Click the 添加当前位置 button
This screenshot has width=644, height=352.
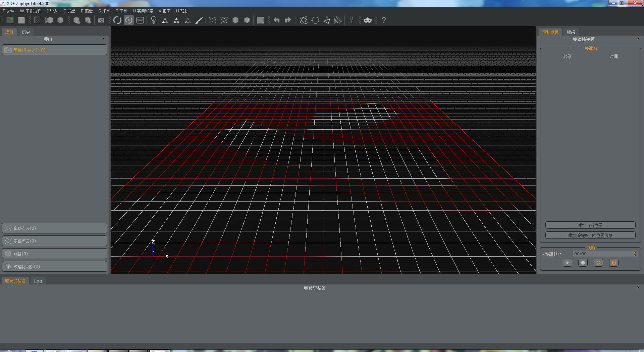click(x=590, y=225)
